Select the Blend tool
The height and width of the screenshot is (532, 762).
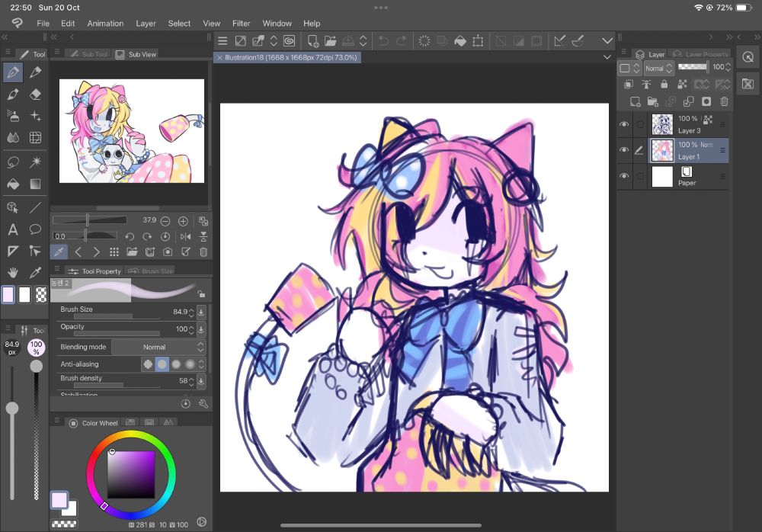(x=13, y=138)
